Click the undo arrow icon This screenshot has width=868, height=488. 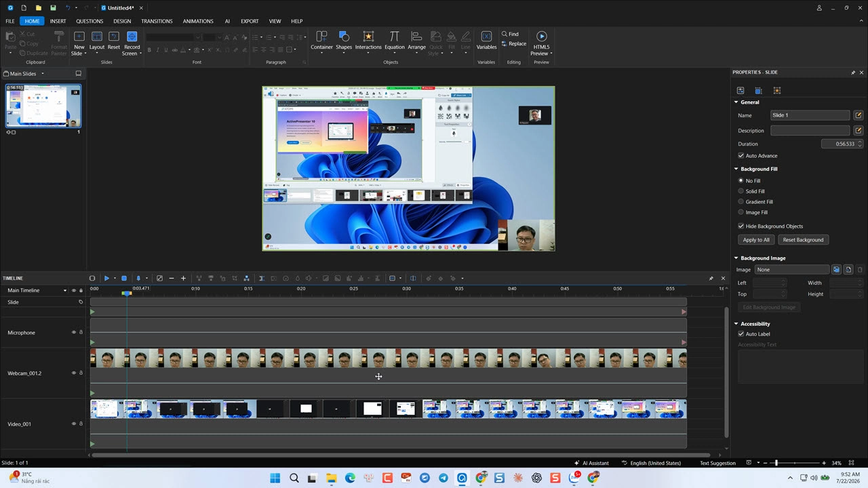coord(68,7)
